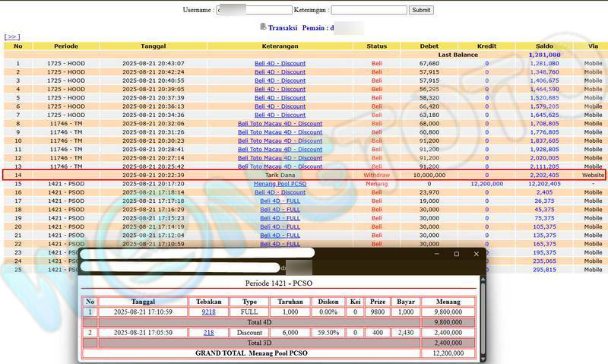Screen dimensions: 608x364
Task: Click the Keterangan input field
Action: click(x=369, y=10)
